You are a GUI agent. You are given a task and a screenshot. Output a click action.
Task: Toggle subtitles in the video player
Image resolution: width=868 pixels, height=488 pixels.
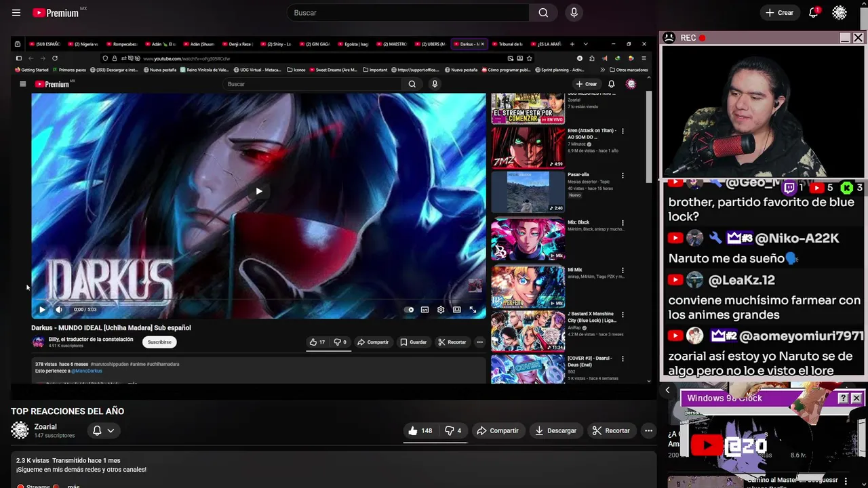(x=425, y=310)
